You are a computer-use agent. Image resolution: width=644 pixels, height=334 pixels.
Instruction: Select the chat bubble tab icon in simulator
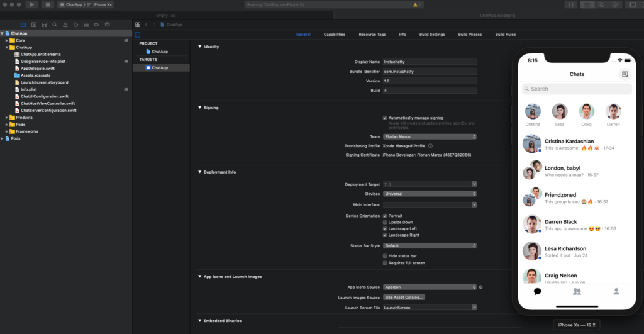point(537,291)
